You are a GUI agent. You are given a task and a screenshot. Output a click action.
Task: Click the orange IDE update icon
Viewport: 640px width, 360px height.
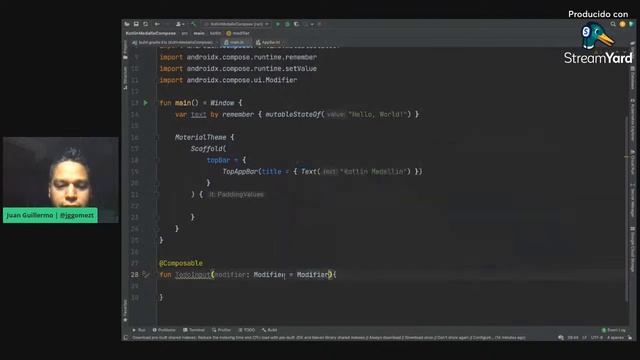coord(622,24)
